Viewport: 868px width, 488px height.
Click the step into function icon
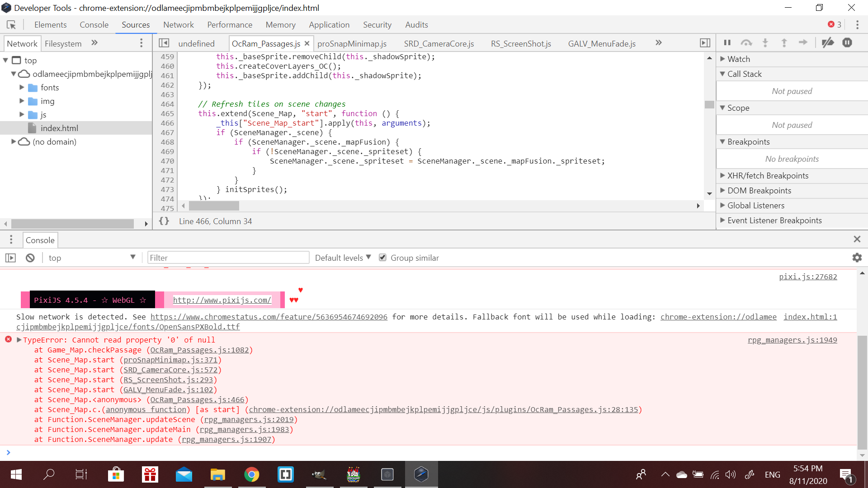point(765,42)
